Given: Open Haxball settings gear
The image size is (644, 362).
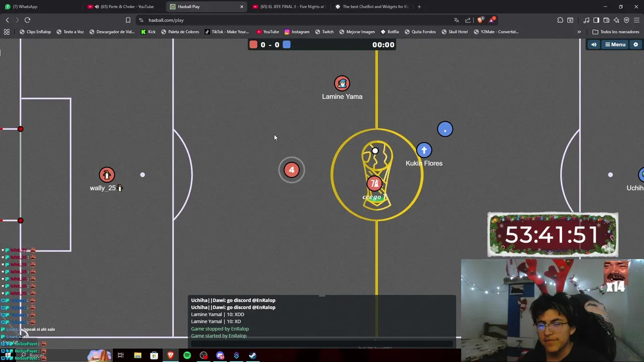Looking at the screenshot, I should tap(635, 45).
